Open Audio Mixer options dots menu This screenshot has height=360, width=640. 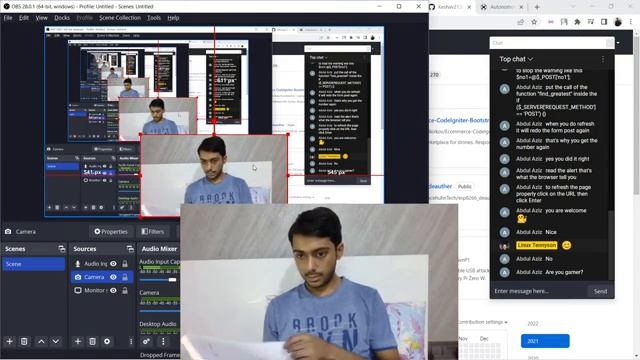click(163, 341)
